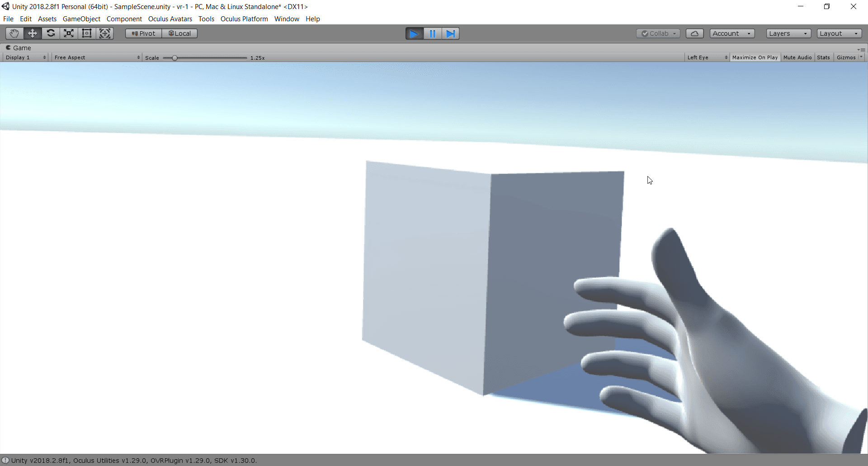Close the Unity window

(854, 6)
